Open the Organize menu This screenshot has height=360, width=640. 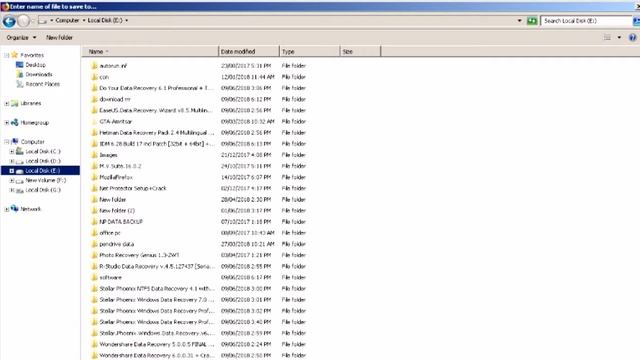[21, 38]
